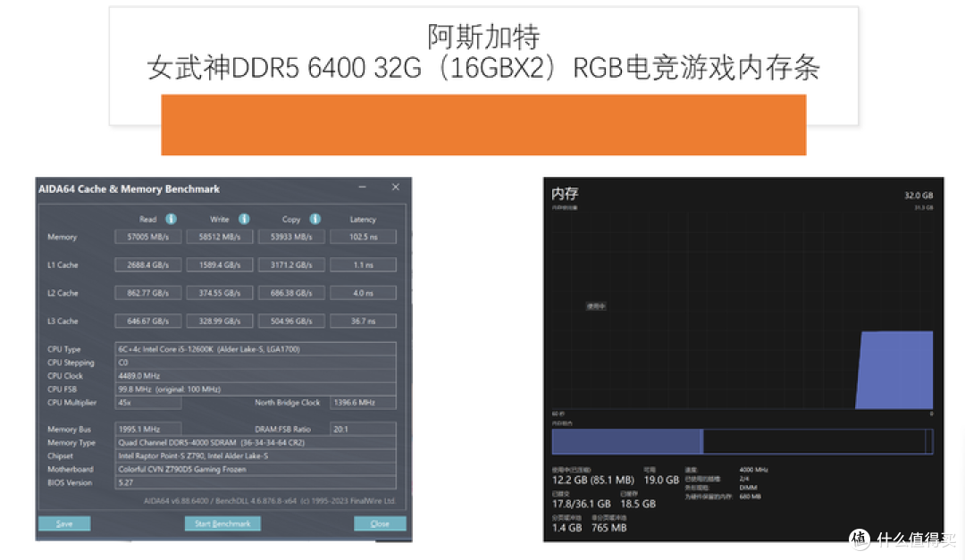Viewport: 965px width, 560px height.
Task: Select L1 Cache copy 3171.2 GB/s
Action: click(x=291, y=265)
